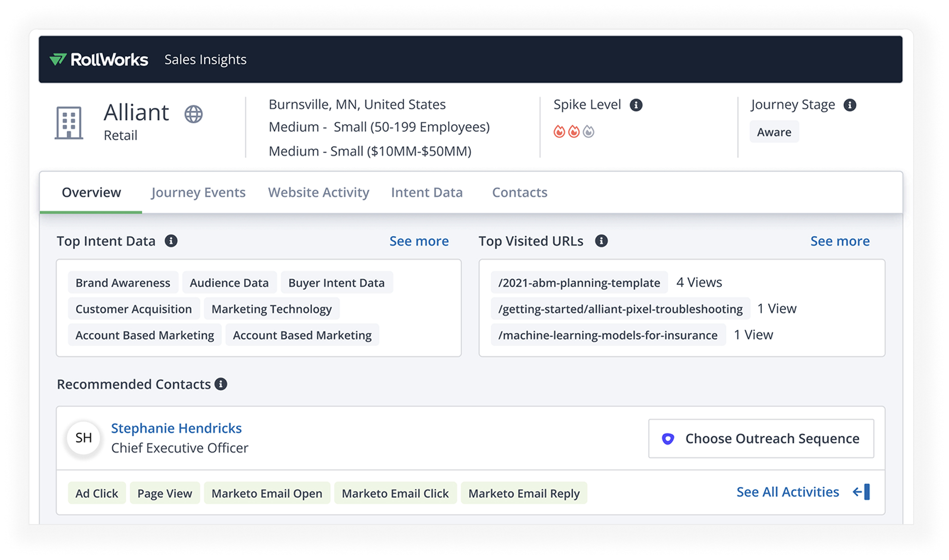Image resolution: width=949 pixels, height=560 pixels.
Task: Click the 4 Views count
Action: 699,283
